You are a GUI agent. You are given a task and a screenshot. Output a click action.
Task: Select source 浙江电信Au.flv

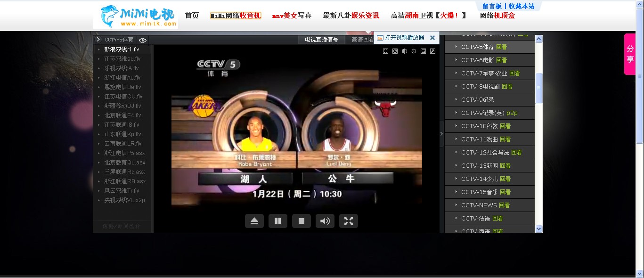122,78
